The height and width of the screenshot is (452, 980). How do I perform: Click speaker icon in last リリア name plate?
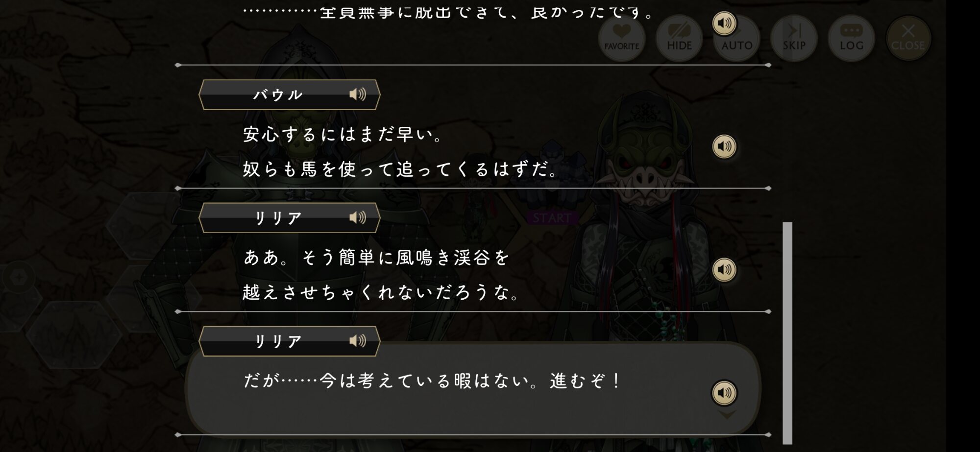[x=358, y=341]
